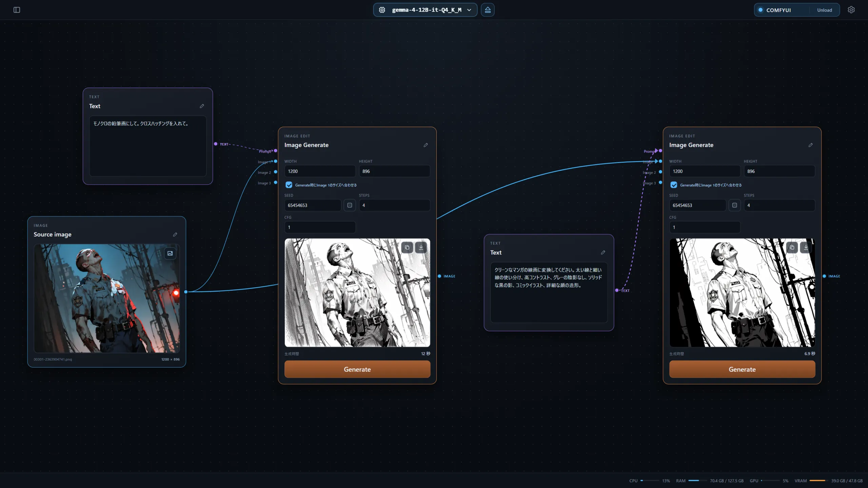Click the IMAGE output port of second Image Generate

coord(824,276)
